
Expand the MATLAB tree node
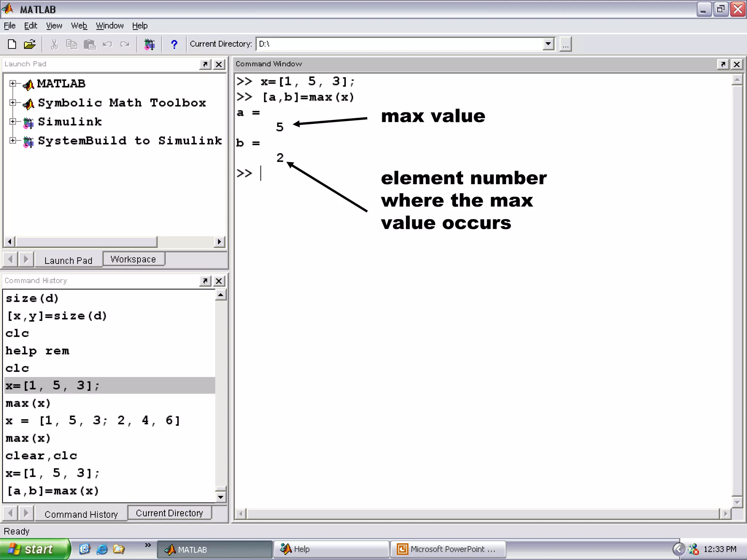pyautogui.click(x=13, y=83)
